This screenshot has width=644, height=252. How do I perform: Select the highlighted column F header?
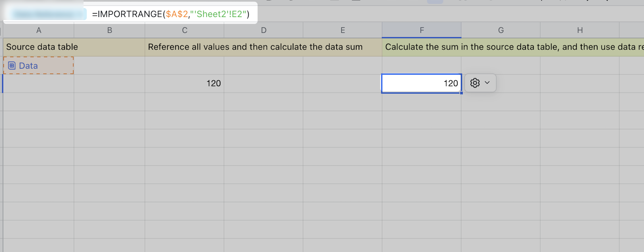click(421, 30)
